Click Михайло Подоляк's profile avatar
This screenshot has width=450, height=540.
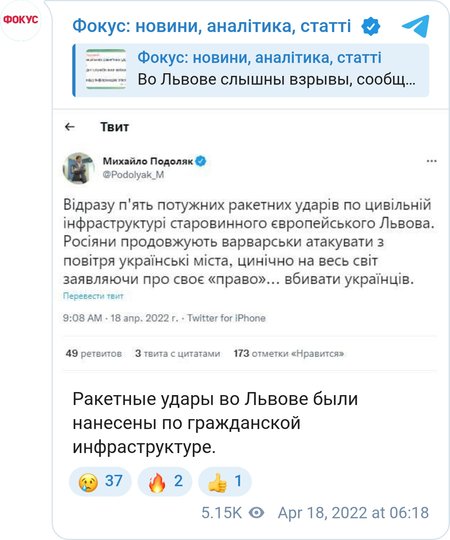click(79, 168)
